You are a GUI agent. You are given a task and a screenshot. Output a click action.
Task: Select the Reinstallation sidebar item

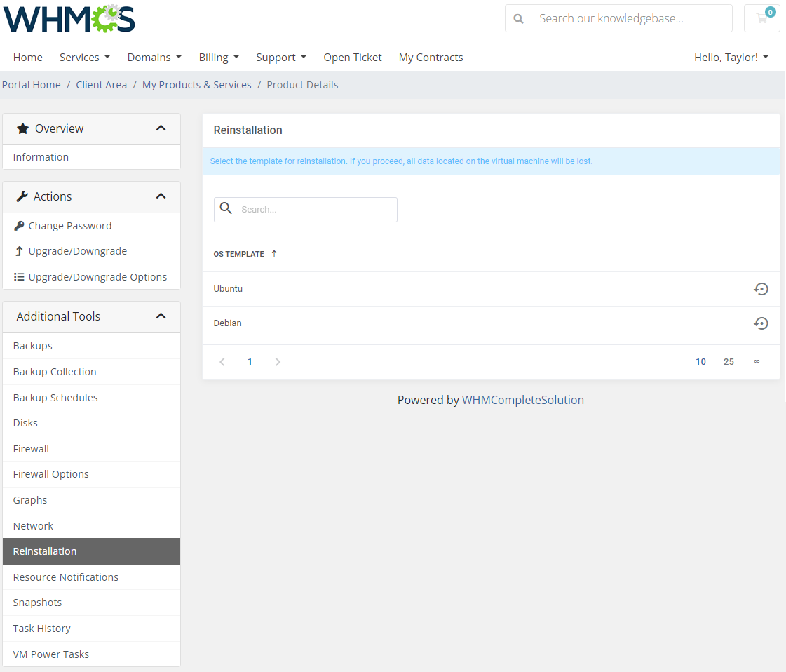(x=91, y=551)
